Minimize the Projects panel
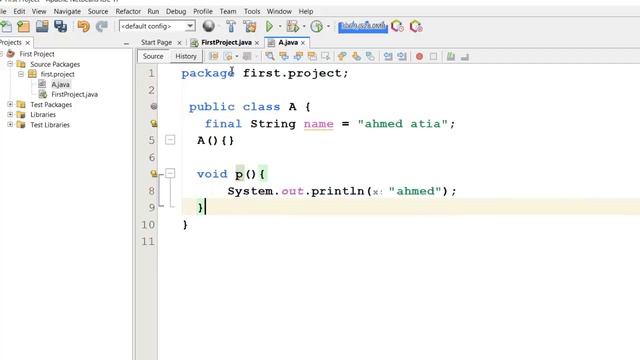This screenshot has width=640, height=360. tap(126, 43)
